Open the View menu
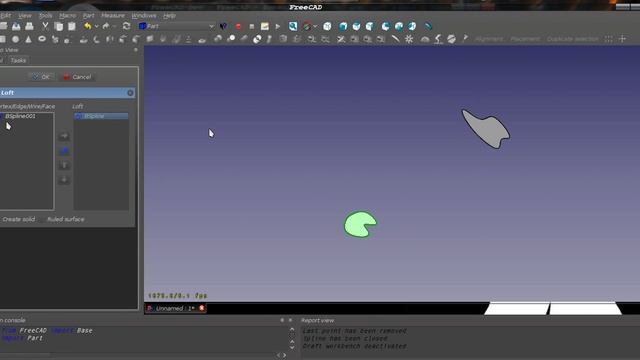640x360 pixels. click(24, 16)
